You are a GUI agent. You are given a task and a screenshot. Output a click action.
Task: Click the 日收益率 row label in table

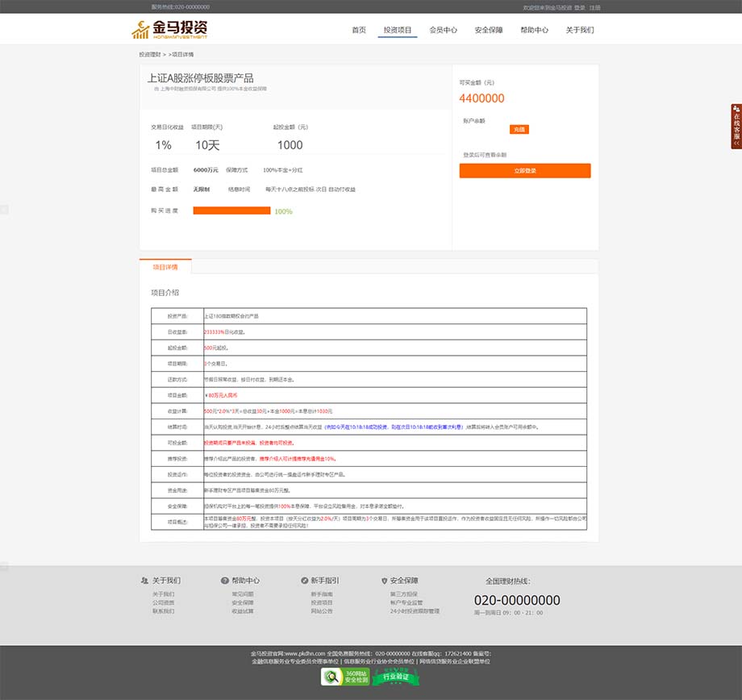[x=177, y=331]
